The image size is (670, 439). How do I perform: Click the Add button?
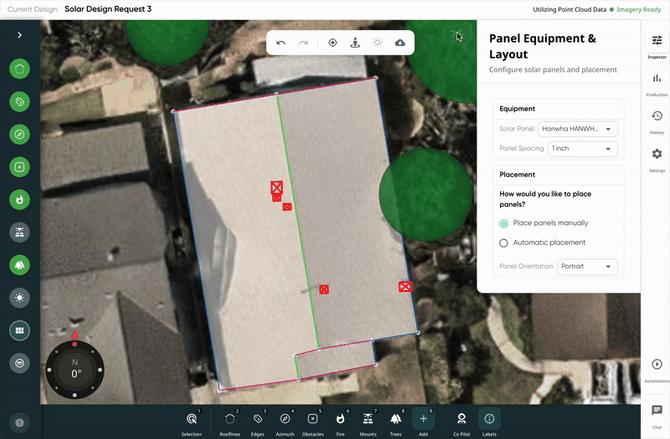(x=423, y=420)
